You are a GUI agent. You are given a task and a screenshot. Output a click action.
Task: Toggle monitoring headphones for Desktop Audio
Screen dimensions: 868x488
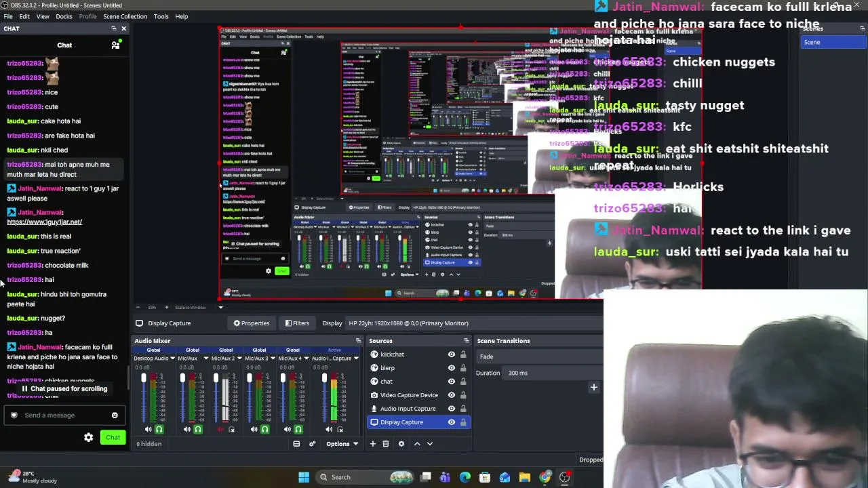[x=159, y=429]
